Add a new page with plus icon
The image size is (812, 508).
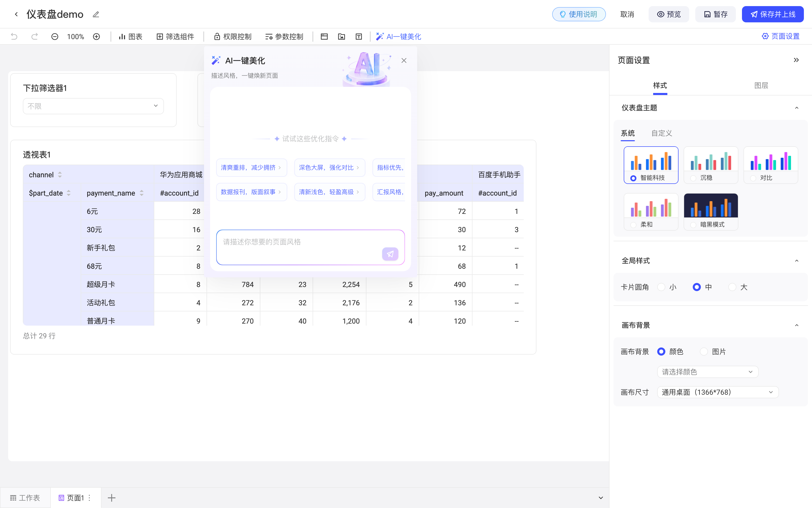point(111,498)
